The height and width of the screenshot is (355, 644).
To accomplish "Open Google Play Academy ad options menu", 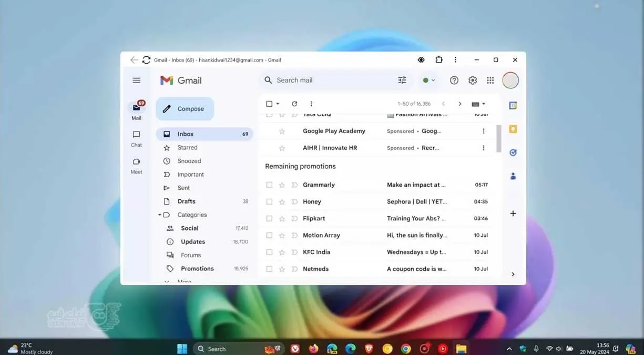I will pos(484,131).
